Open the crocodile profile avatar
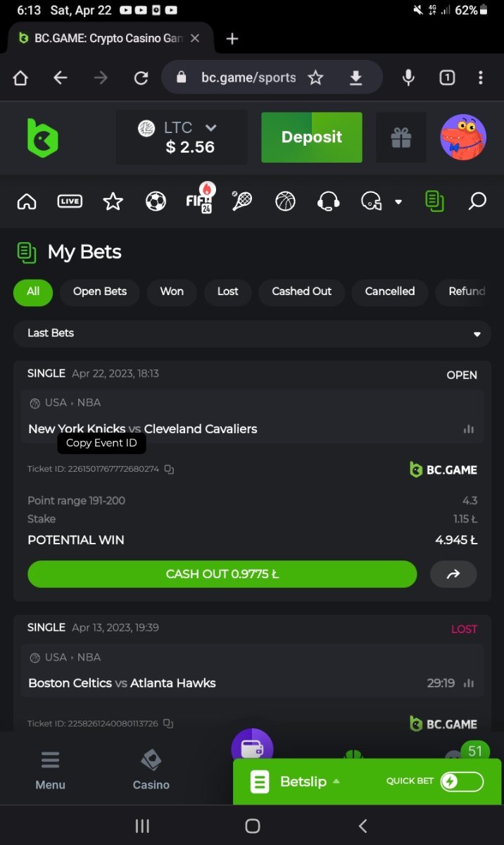The height and width of the screenshot is (845, 504). [463, 137]
